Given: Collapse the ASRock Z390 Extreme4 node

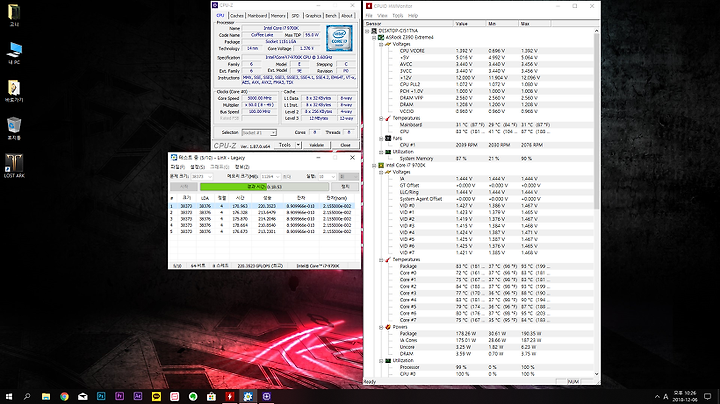Looking at the screenshot, I should [374, 38].
